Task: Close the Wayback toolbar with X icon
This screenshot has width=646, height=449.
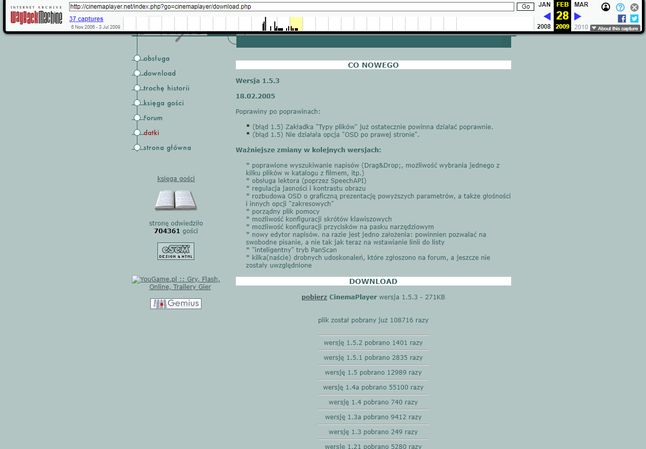Action: pos(634,7)
